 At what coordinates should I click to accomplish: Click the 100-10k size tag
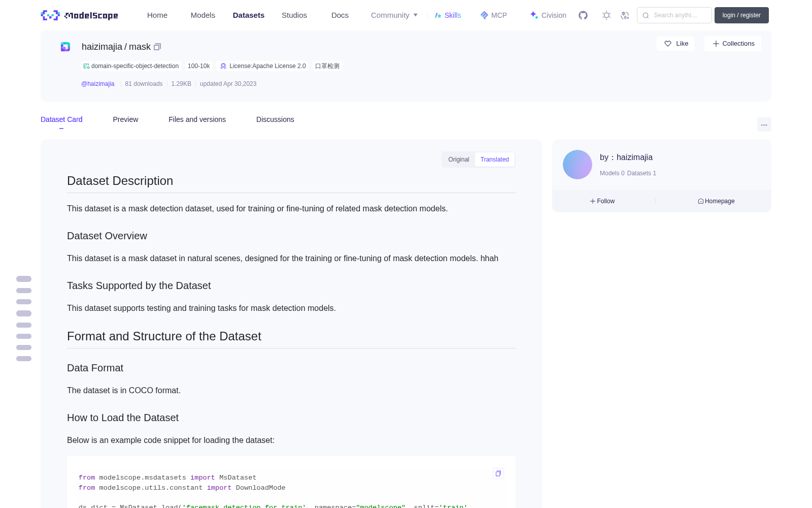pos(198,66)
